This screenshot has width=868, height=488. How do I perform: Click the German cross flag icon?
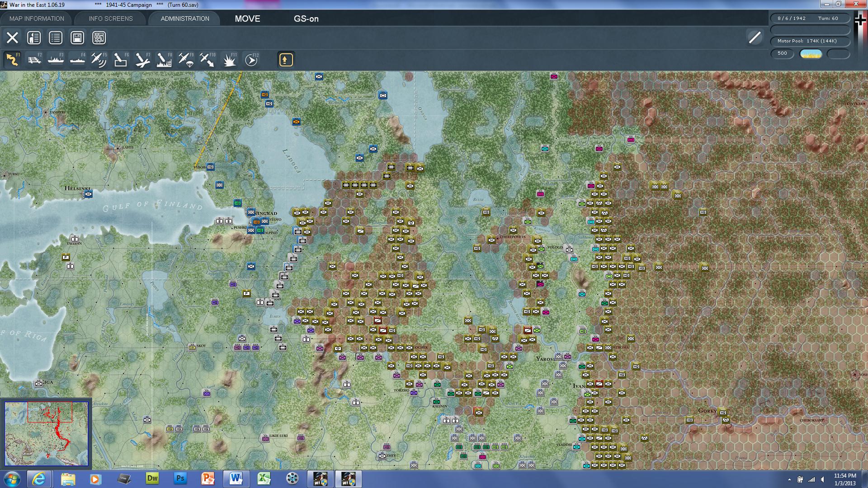[860, 20]
